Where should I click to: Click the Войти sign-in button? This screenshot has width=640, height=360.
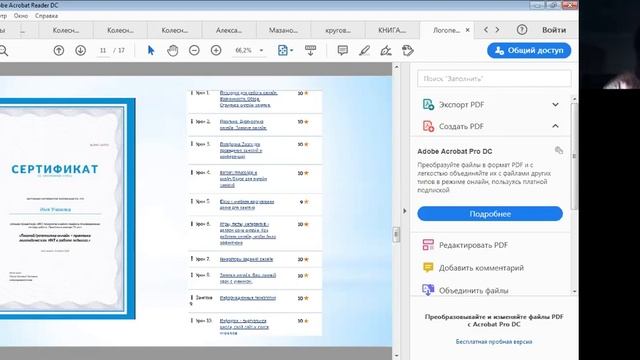(554, 30)
